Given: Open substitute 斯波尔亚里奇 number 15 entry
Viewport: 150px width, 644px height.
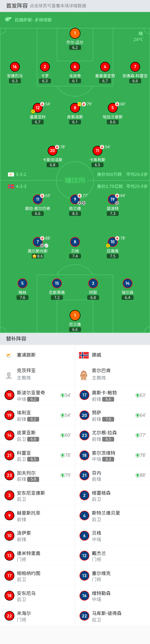Looking at the screenshot, I should point(37,395).
